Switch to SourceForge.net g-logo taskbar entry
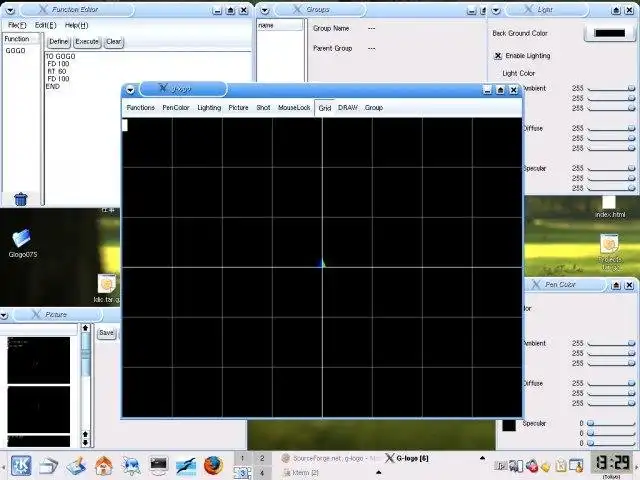Screen dimensions: 640x480 coord(330,458)
